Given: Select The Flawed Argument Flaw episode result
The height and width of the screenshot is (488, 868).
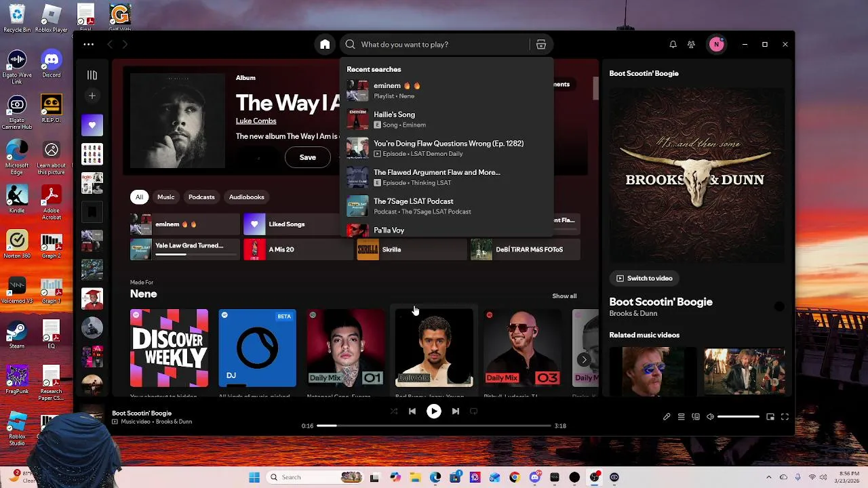Looking at the screenshot, I should click(x=447, y=177).
